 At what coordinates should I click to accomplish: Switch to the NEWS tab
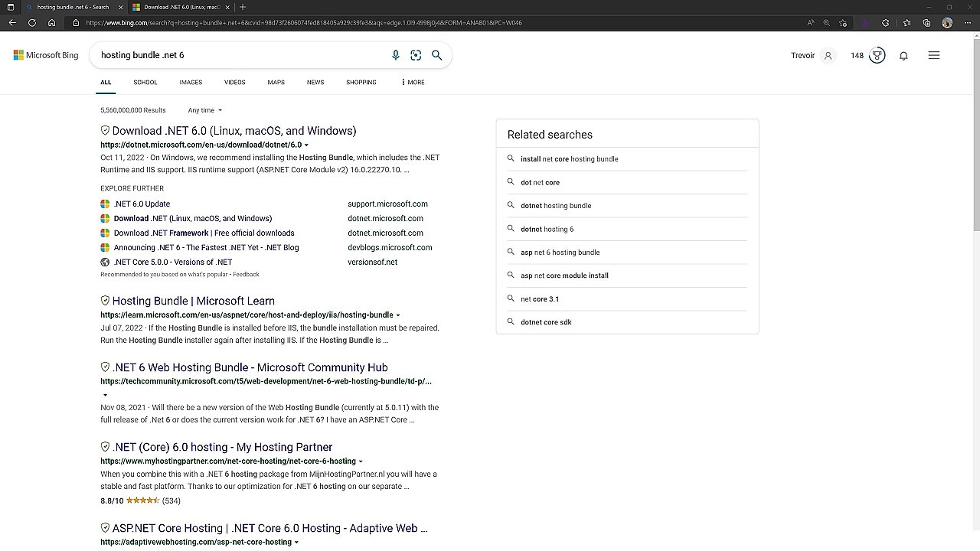(315, 82)
